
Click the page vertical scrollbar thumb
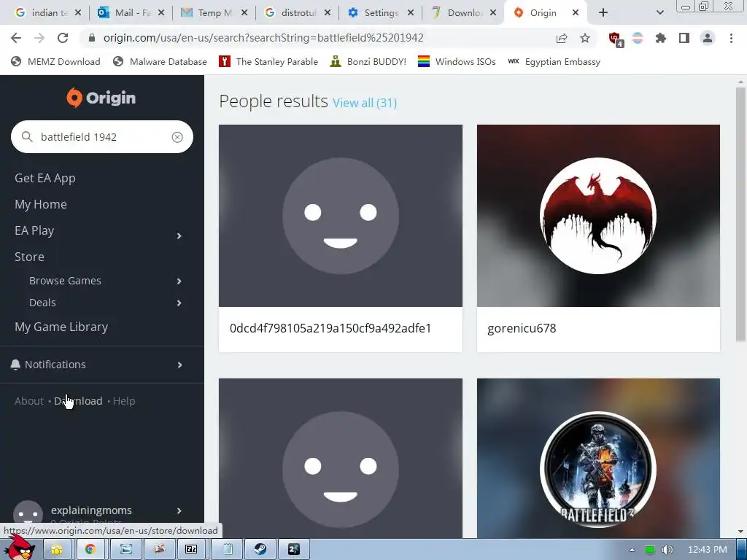740,214
